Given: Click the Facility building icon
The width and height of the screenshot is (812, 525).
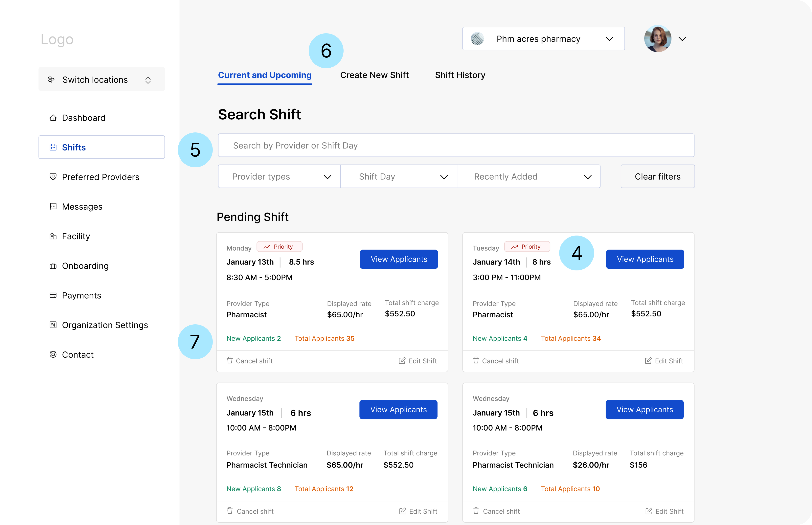Looking at the screenshot, I should pos(53,236).
